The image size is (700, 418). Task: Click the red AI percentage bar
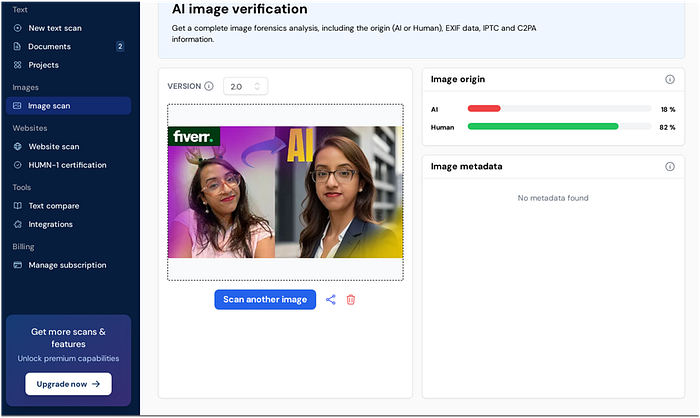pos(484,108)
